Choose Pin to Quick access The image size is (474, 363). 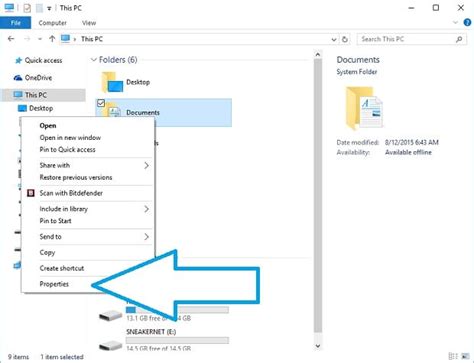pos(67,150)
